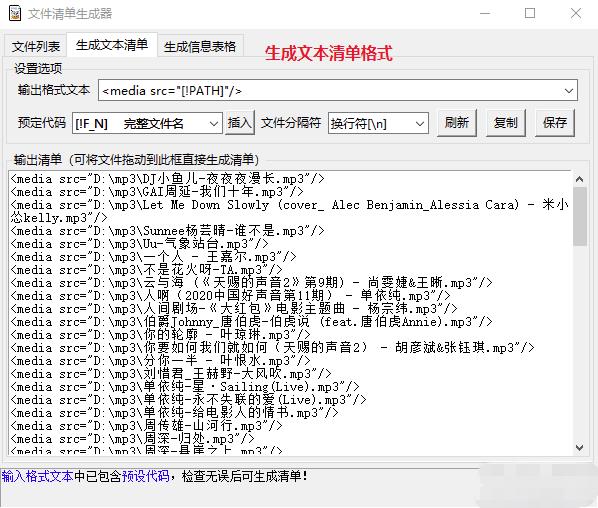Viewport: 598px width, 508px height.
Task: Click the line 你要如何我们就如何 胡彦斌&张钰琪
Action: [272, 347]
